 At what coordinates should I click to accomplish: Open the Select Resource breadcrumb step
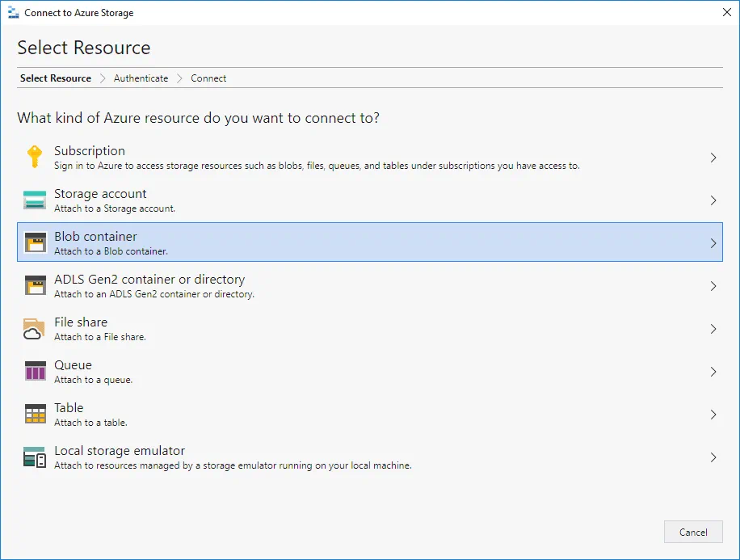[x=56, y=78]
